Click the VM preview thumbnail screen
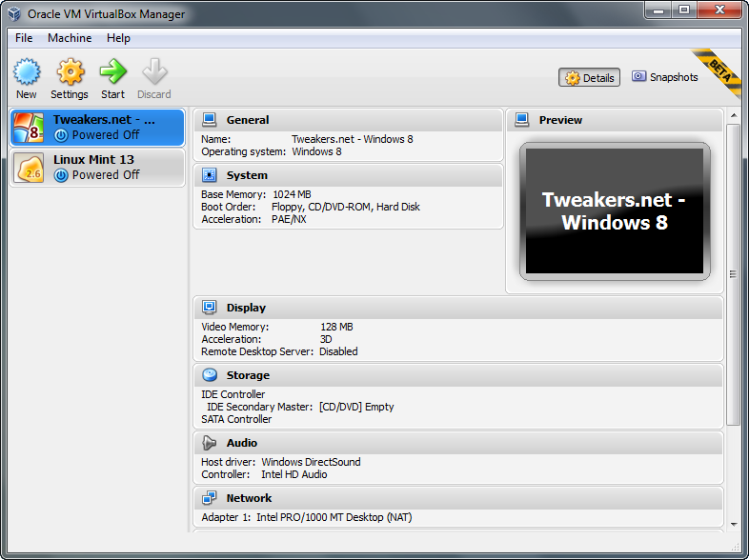 [615, 211]
